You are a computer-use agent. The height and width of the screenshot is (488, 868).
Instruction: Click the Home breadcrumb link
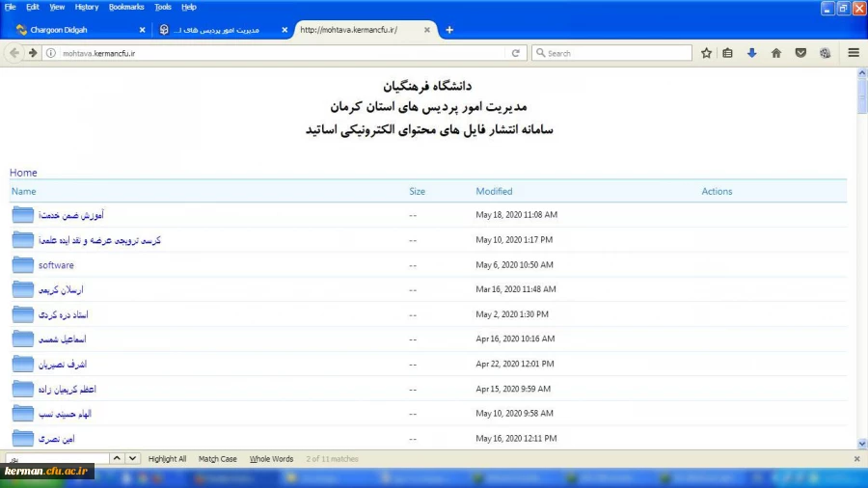pyautogui.click(x=23, y=173)
